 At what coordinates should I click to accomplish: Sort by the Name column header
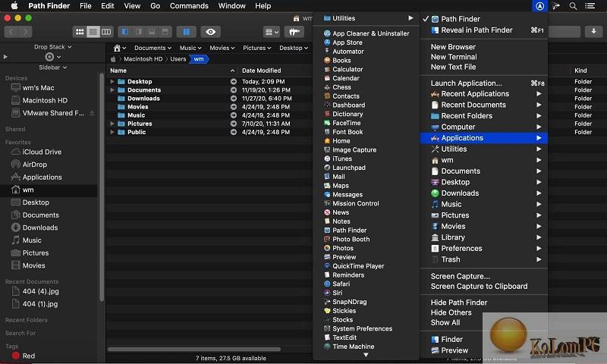[172, 71]
